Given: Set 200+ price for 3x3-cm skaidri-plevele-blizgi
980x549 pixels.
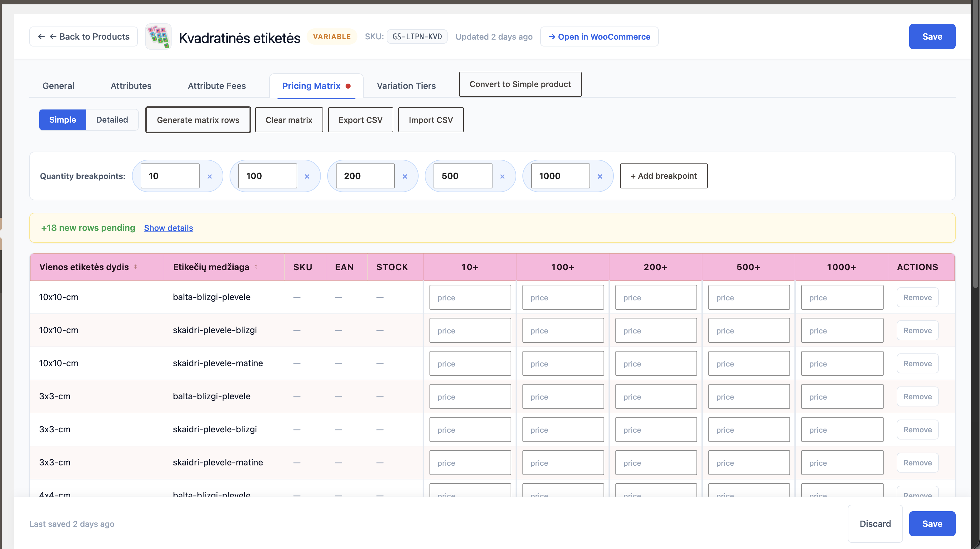Looking at the screenshot, I should pyautogui.click(x=656, y=430).
